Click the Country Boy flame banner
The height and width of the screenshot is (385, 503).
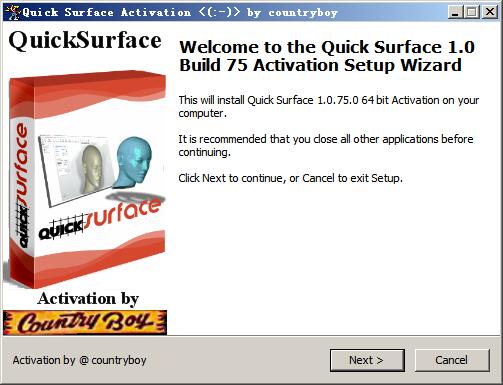[85, 322]
